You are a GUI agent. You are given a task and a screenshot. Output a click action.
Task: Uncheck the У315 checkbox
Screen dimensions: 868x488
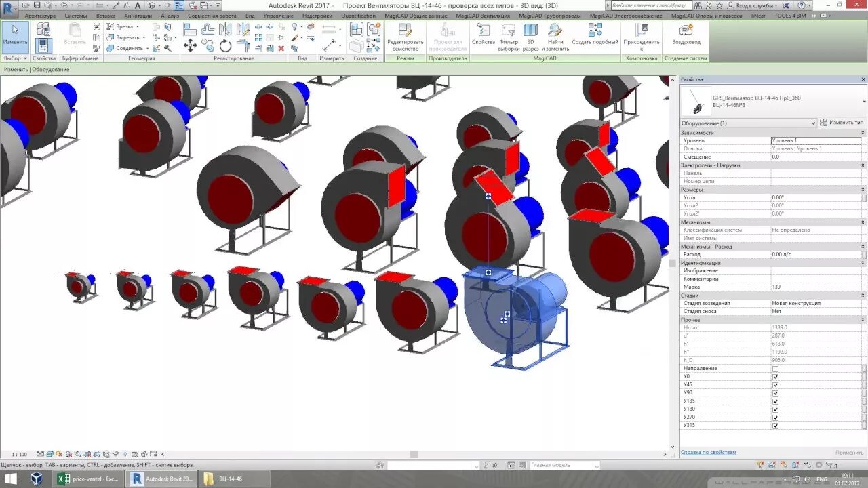point(775,426)
